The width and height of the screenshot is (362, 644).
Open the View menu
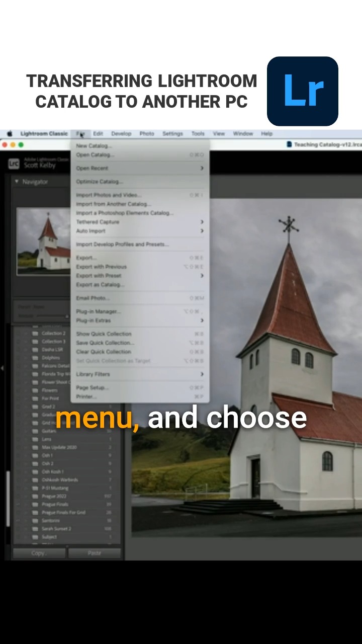click(x=219, y=134)
